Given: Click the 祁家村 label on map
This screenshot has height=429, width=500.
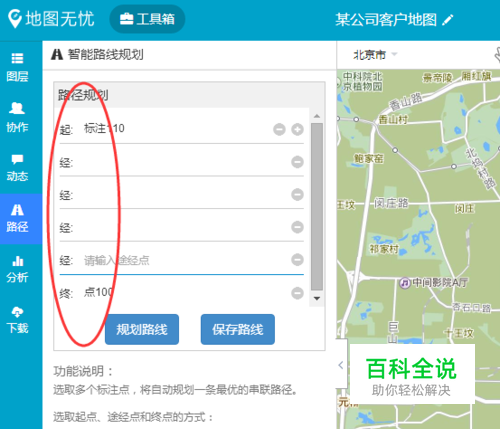Looking at the screenshot, I should [x=384, y=249].
